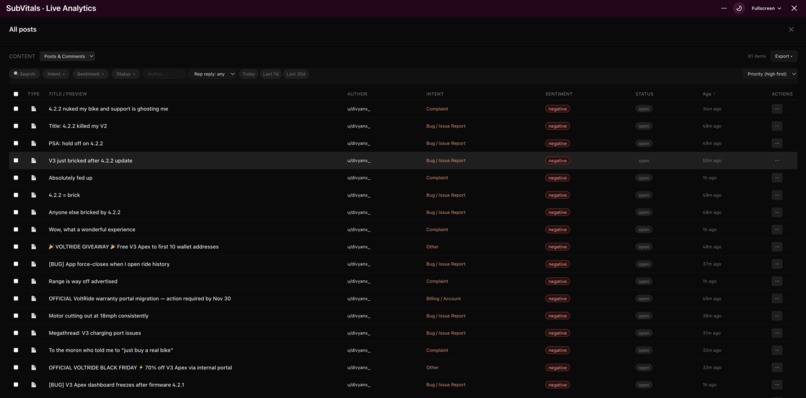Open actions menu for 'V3 just bricked after 4.2.2 update'

tap(777, 160)
